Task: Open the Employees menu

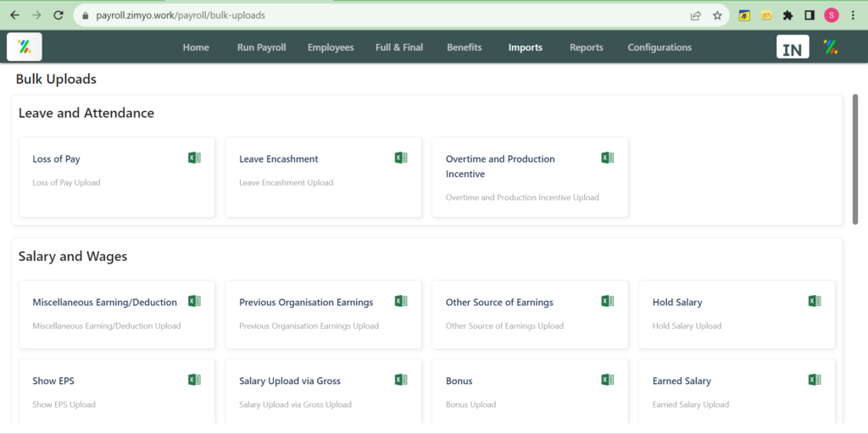Action: 331,47
